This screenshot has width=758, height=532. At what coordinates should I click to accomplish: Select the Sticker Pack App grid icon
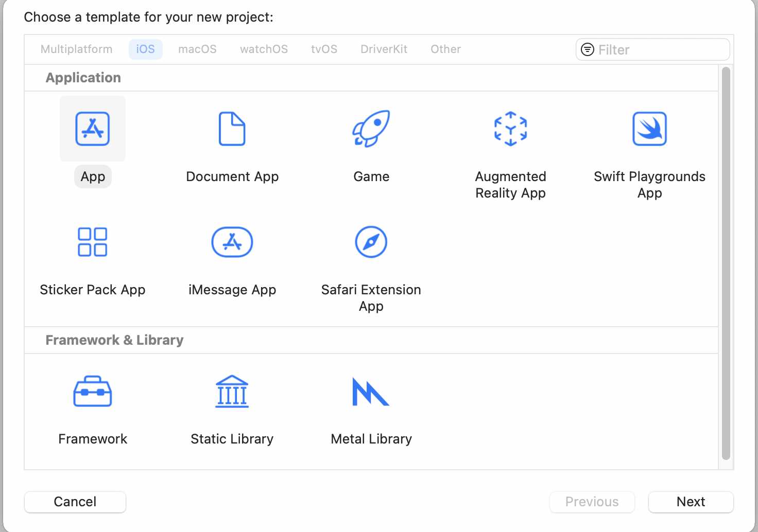pyautogui.click(x=93, y=242)
